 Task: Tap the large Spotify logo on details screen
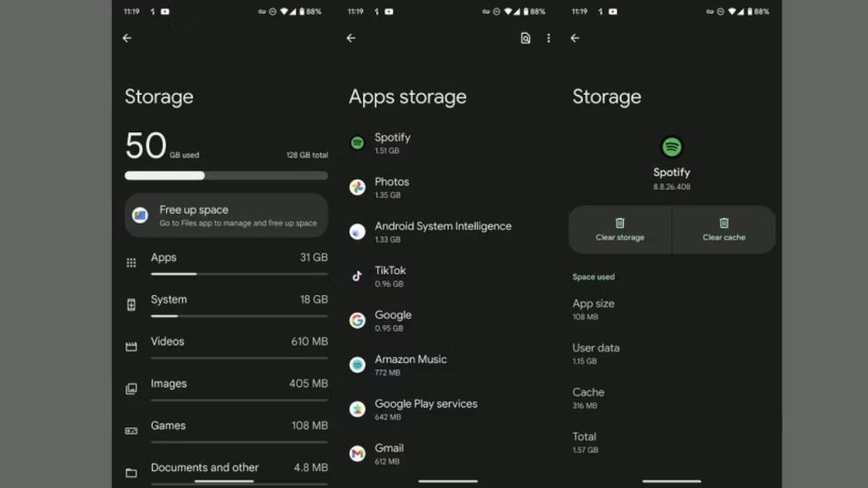[671, 147]
